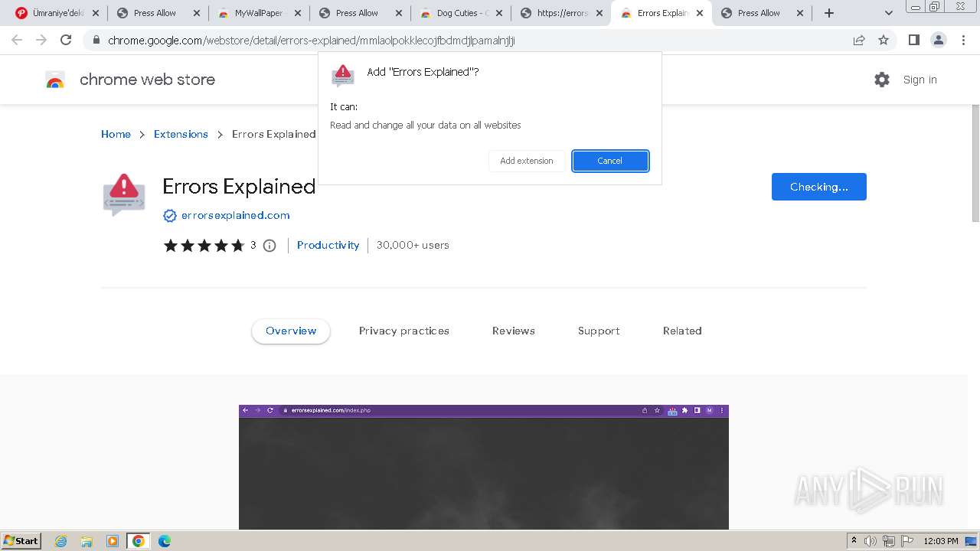Open a new browser tab
980x551 pixels.
point(828,13)
